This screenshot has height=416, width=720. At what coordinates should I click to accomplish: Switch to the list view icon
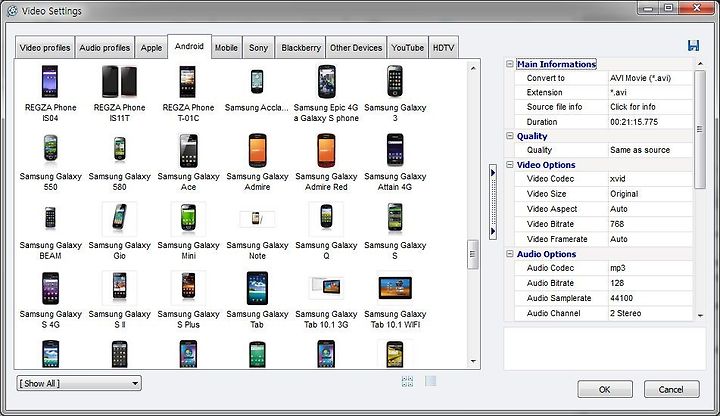pyautogui.click(x=430, y=381)
